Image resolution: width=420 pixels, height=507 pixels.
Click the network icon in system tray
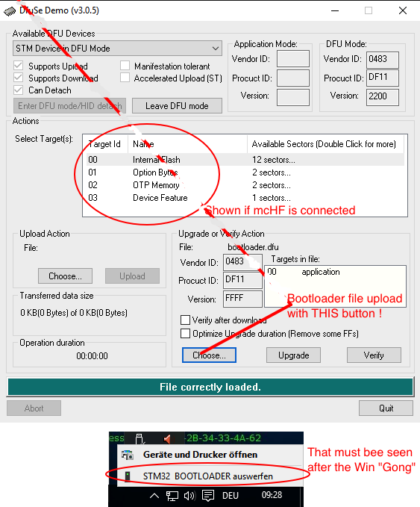172,495
